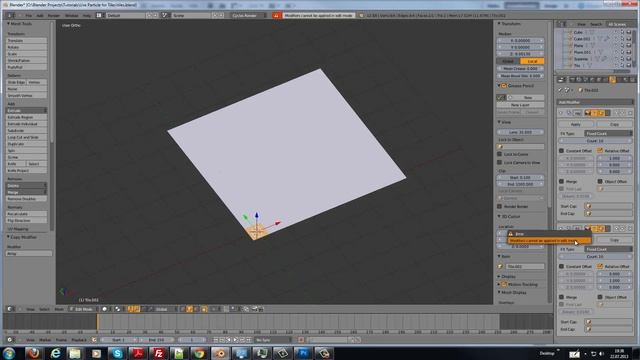This screenshot has height=360, width=640.
Task: Enable Render Border checkbox
Action: tap(500, 207)
